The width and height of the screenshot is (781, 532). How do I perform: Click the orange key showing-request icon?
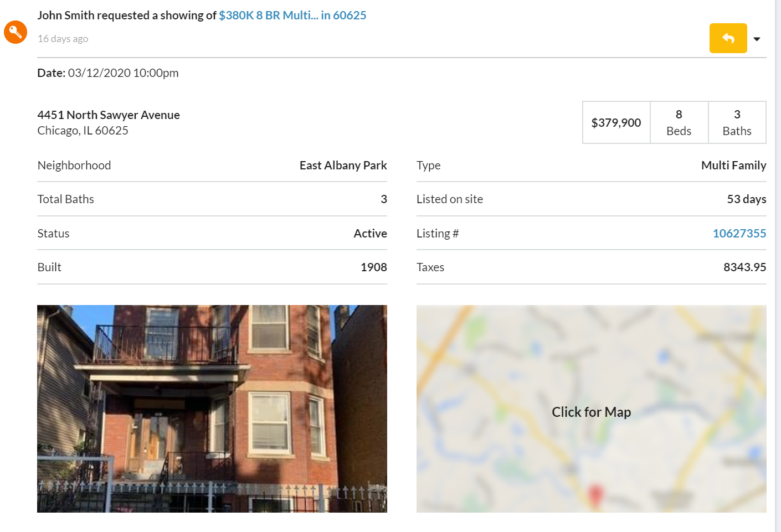pyautogui.click(x=16, y=32)
